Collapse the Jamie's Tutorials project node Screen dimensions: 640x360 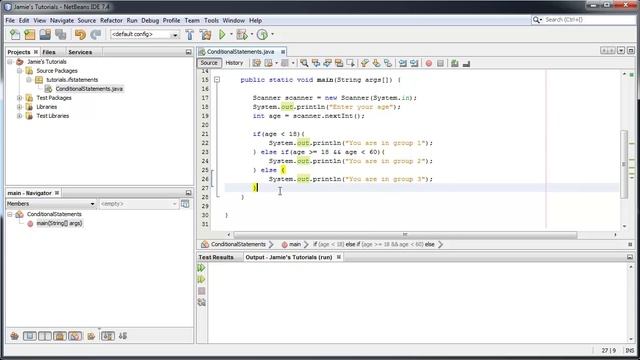point(10,62)
